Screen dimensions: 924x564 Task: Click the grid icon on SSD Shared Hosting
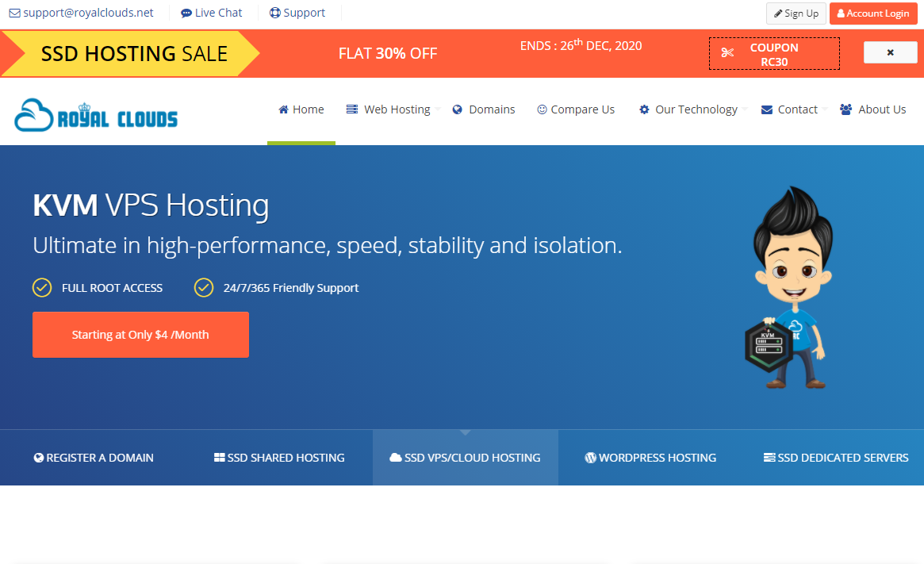[219, 458]
